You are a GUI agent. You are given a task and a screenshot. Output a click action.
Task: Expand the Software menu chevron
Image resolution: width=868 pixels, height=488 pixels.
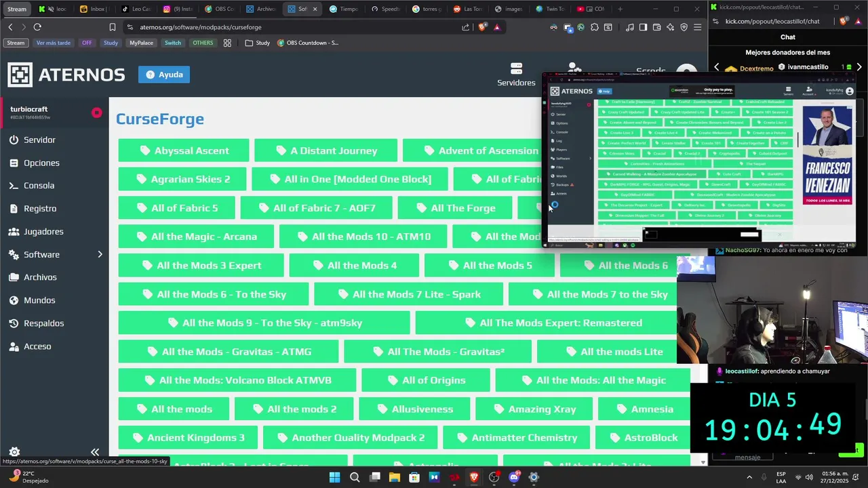[x=100, y=254]
